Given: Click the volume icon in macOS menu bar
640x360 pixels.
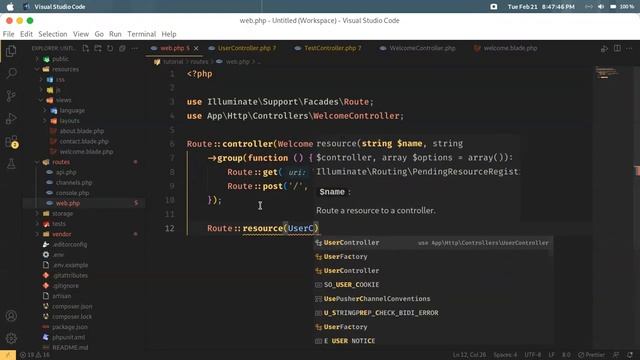Looking at the screenshot, I should (601, 7).
